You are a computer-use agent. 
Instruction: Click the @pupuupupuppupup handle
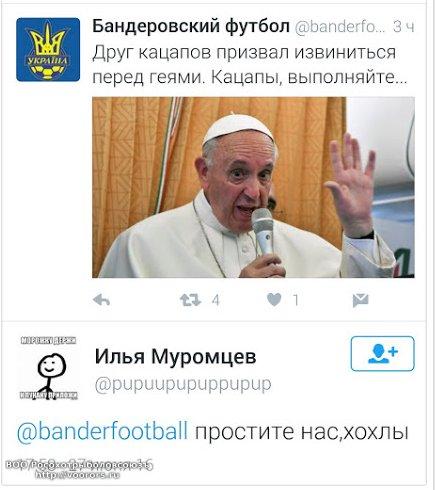coord(183,384)
